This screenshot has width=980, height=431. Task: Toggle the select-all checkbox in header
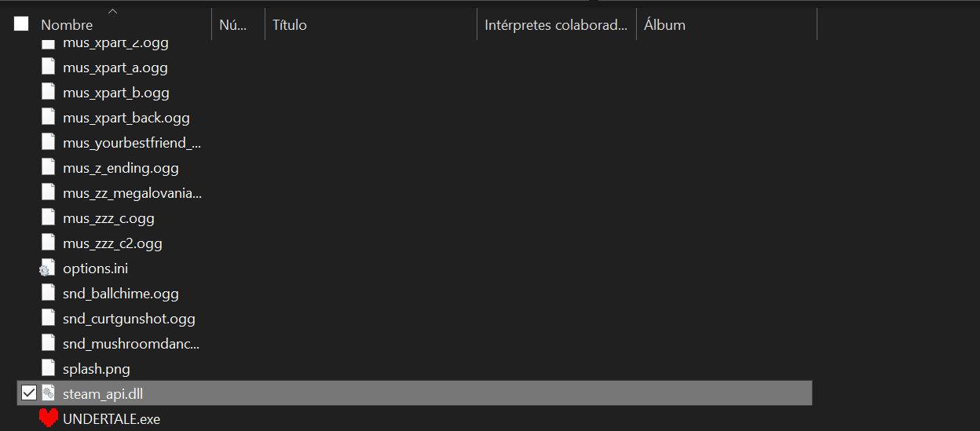pyautogui.click(x=21, y=24)
